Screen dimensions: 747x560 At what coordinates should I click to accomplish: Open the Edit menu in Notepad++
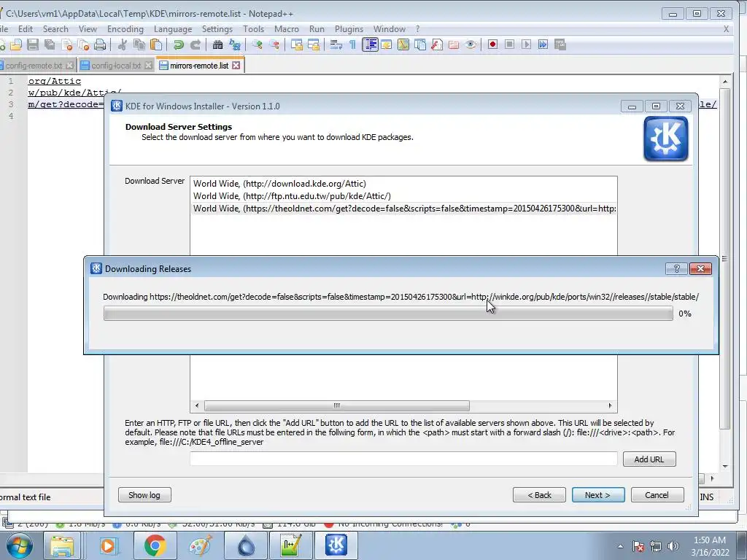click(26, 29)
